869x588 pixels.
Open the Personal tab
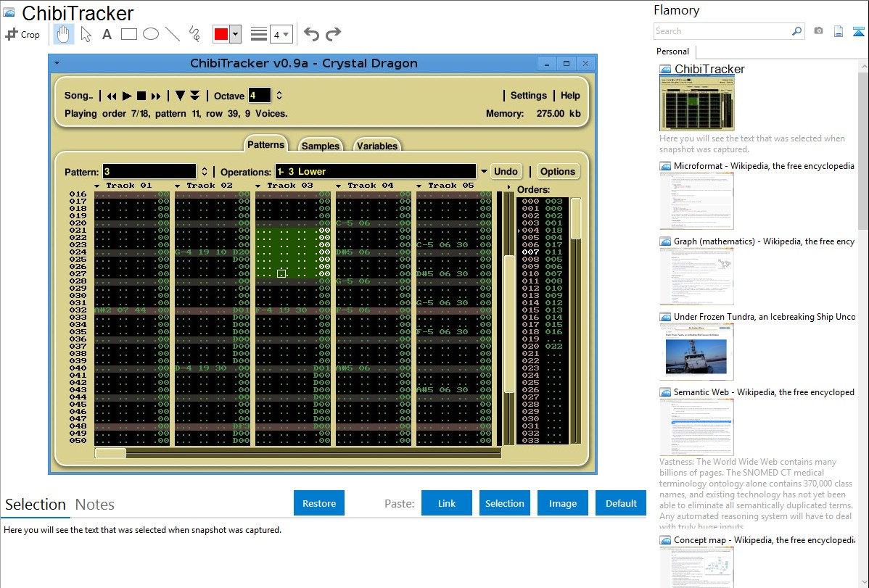pos(673,51)
